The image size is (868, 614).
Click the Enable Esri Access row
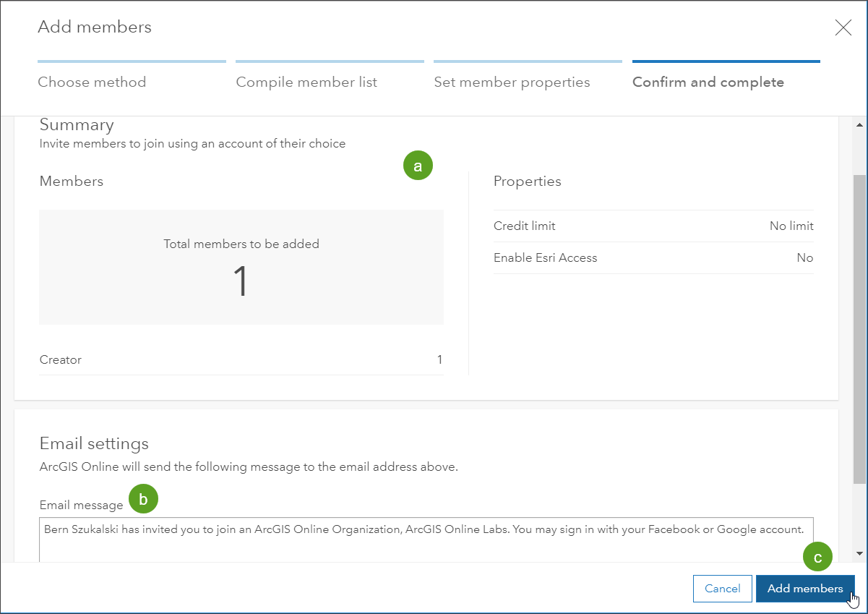point(653,257)
